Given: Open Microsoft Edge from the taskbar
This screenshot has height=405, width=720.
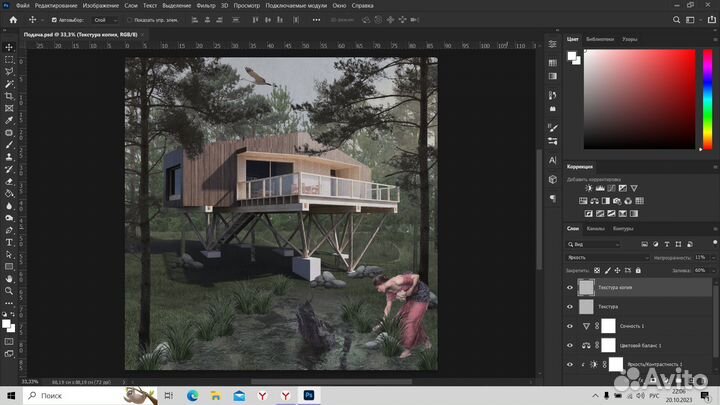Looking at the screenshot, I should (x=192, y=395).
